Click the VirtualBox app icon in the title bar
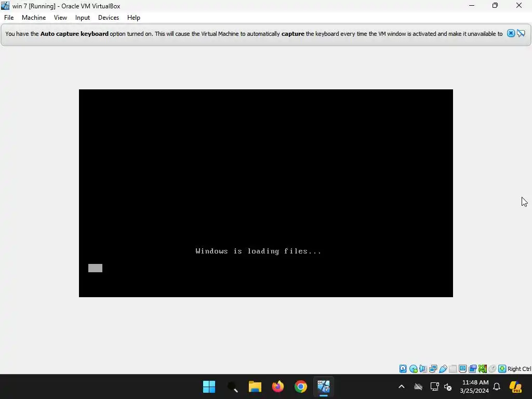The image size is (532, 399). click(x=5, y=5)
